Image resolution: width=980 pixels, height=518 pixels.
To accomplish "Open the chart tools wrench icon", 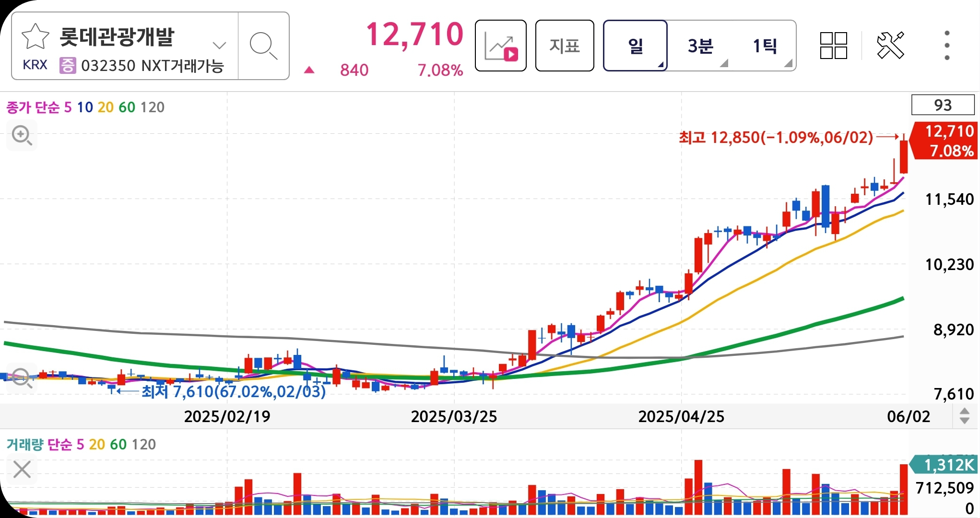I will [x=890, y=46].
